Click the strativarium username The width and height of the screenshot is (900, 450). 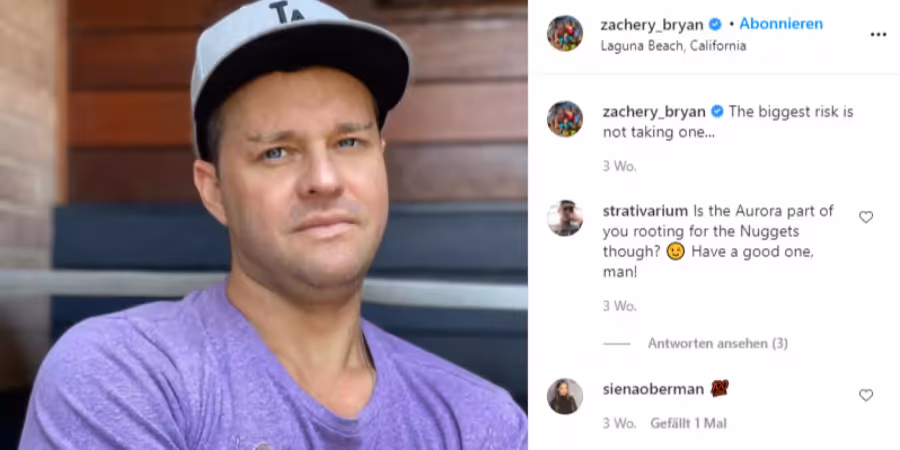[x=645, y=211]
